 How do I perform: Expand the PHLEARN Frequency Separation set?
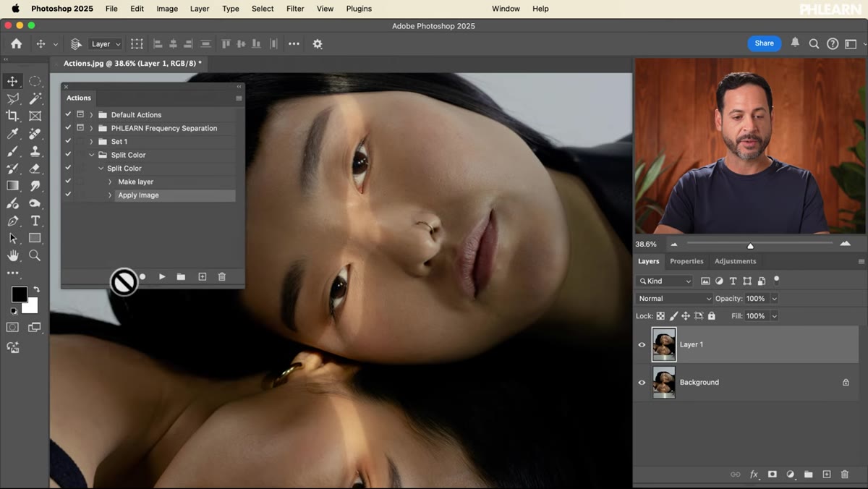[91, 128]
